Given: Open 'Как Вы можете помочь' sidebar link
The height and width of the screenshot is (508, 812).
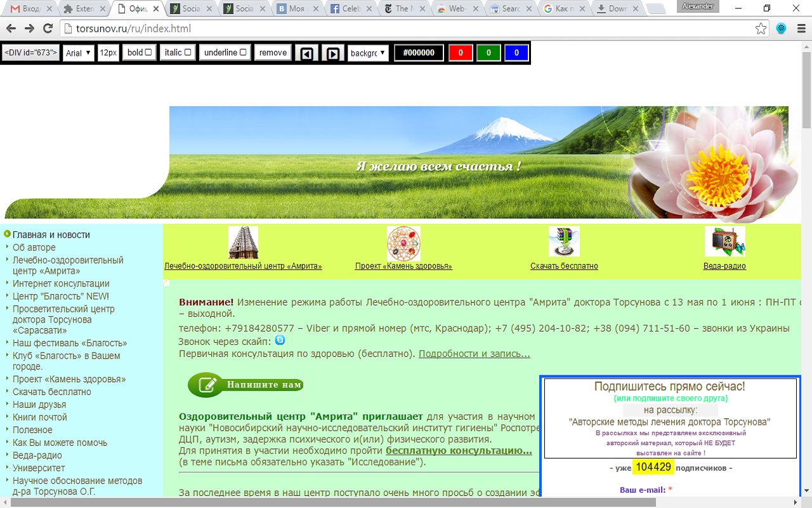Looking at the screenshot, I should [x=60, y=443].
